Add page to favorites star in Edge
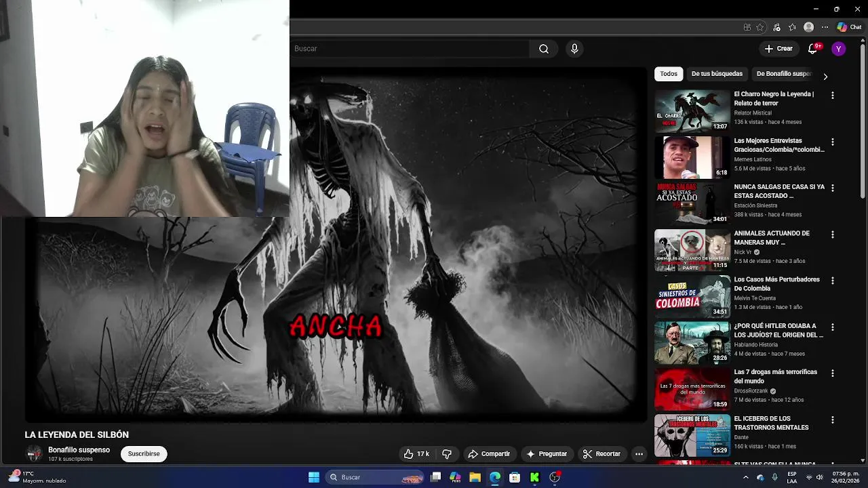Screen dimensions: 868x488 (x=759, y=27)
